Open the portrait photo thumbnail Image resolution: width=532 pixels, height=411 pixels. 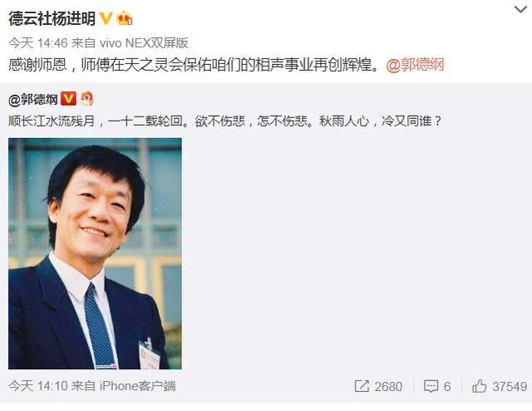click(95, 254)
